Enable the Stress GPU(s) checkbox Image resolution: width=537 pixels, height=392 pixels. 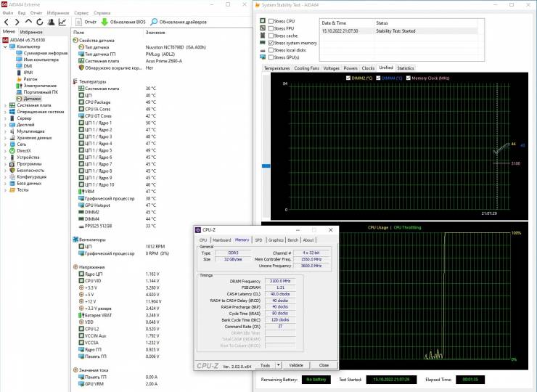pos(271,57)
